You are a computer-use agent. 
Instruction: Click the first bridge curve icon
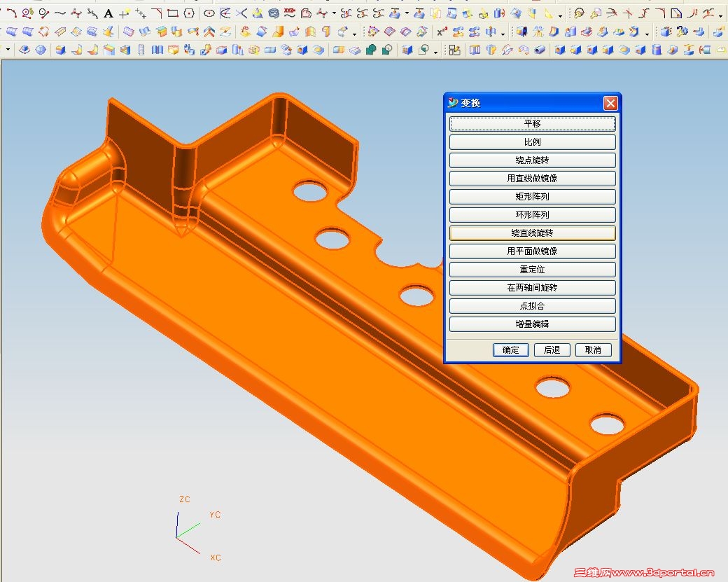coord(346,13)
